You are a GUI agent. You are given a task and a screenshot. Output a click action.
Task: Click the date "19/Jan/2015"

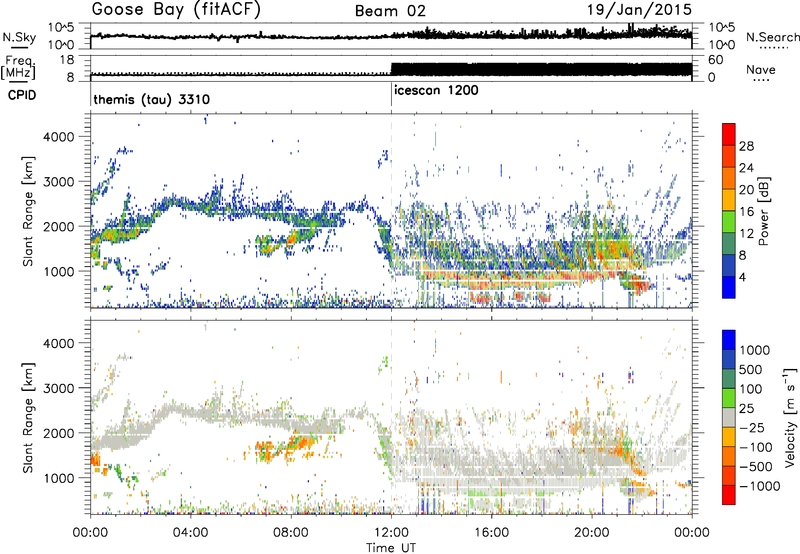click(639, 10)
